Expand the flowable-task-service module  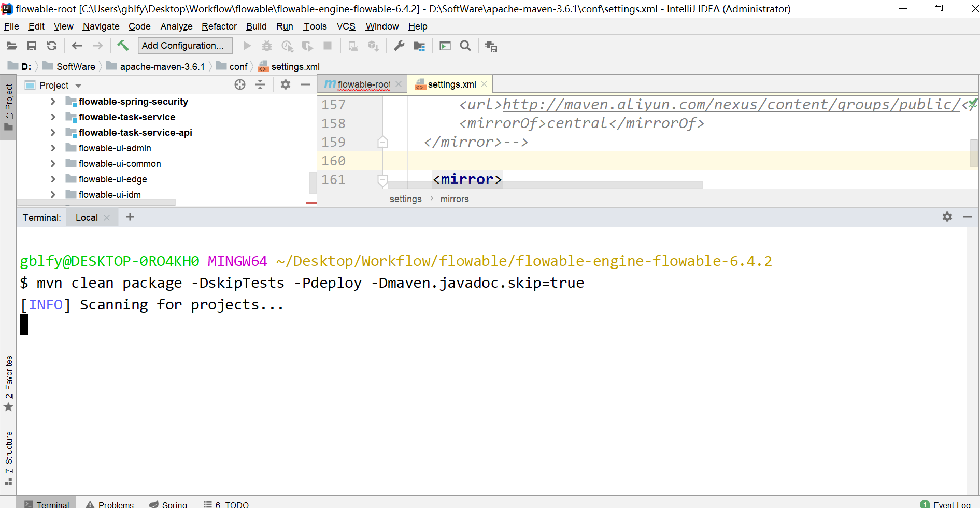[53, 117]
